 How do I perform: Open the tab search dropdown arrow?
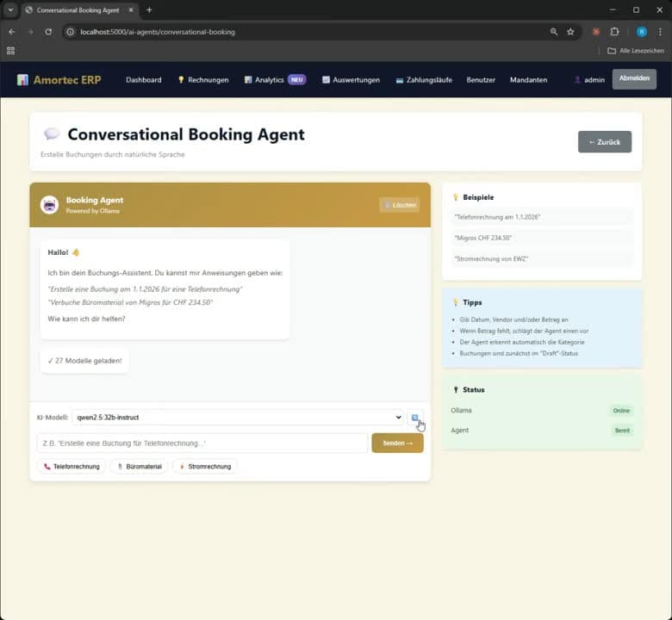pos(10,9)
